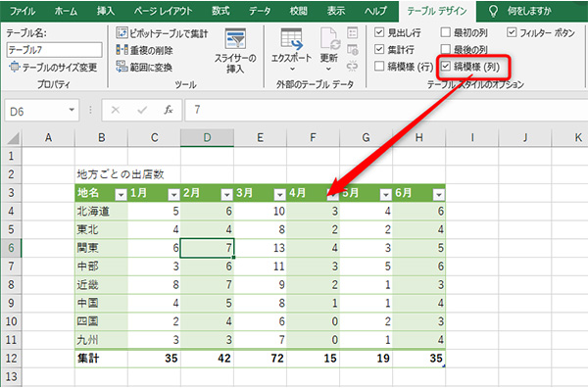Open the 5月 column filter dropdown
Image resolution: width=588 pixels, height=388 pixels.
(385, 195)
